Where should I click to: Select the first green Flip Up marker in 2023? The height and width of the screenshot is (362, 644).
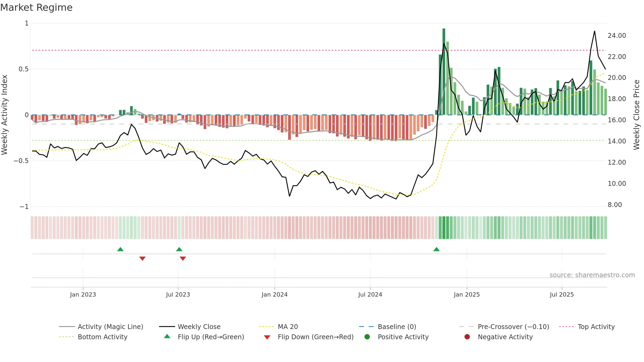click(x=120, y=249)
